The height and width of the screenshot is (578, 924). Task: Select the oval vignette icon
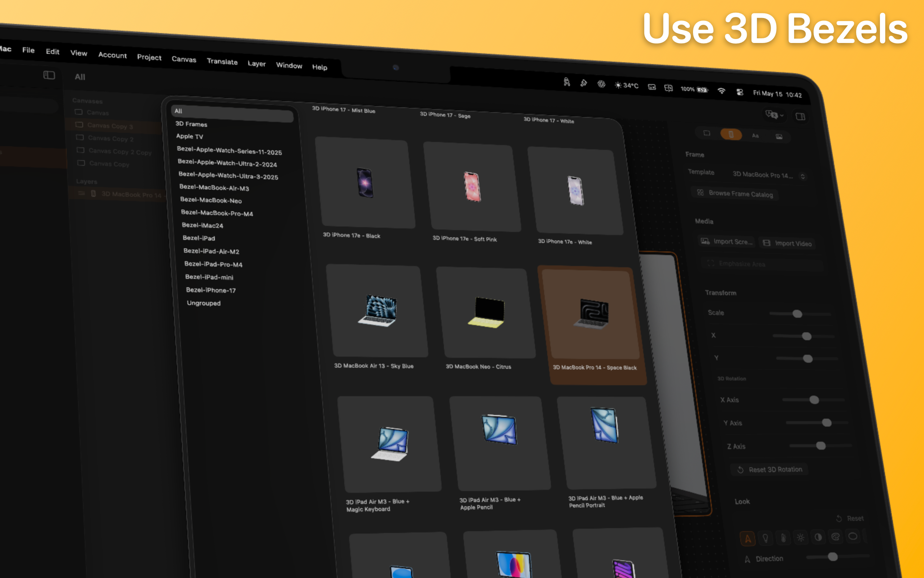click(853, 536)
